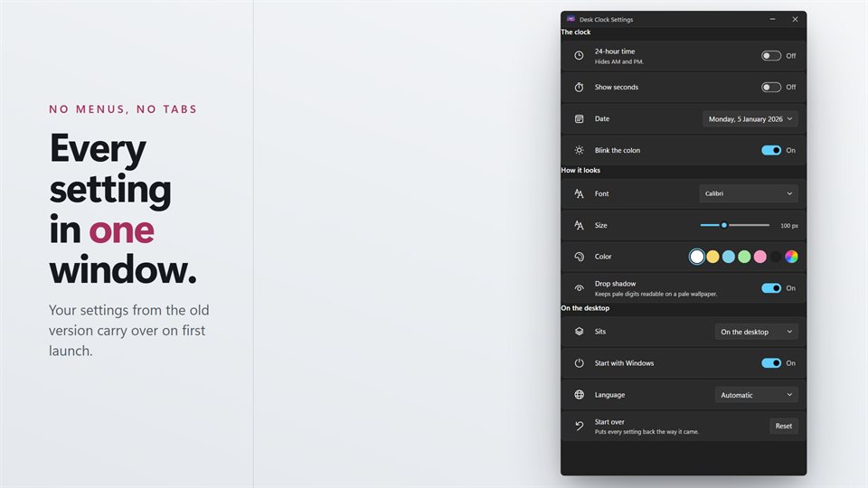Click the Size slider thumb
This screenshot has width=868, height=488.
coord(723,225)
